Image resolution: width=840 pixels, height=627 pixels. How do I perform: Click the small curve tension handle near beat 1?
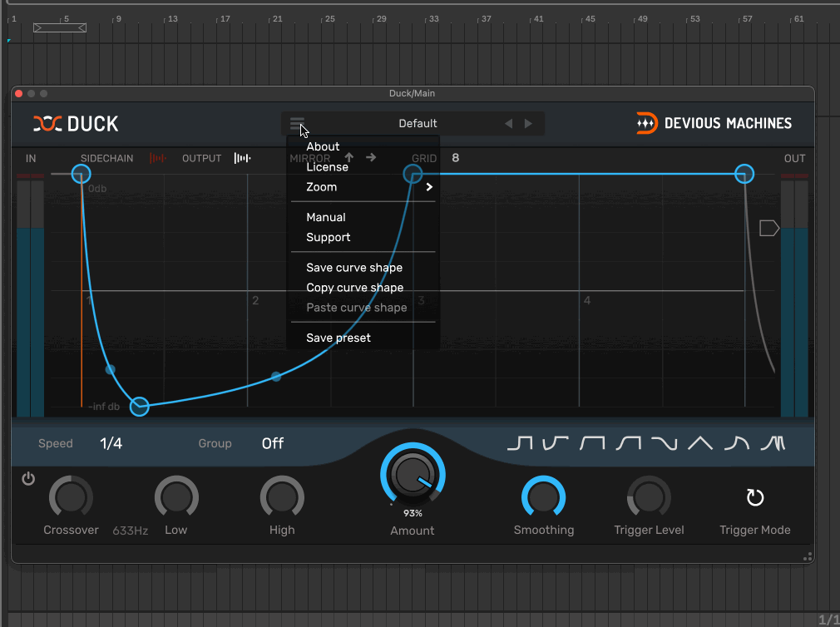[110, 369]
